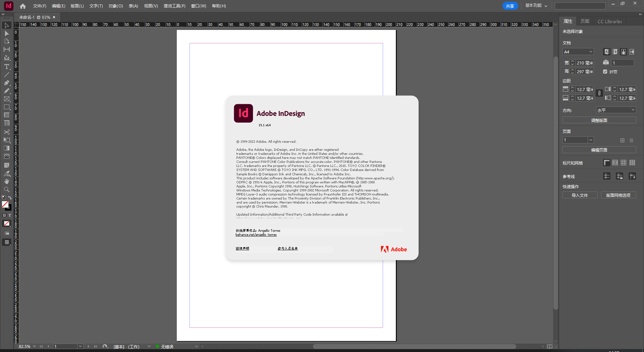Click the fill color swatch

[5, 204]
